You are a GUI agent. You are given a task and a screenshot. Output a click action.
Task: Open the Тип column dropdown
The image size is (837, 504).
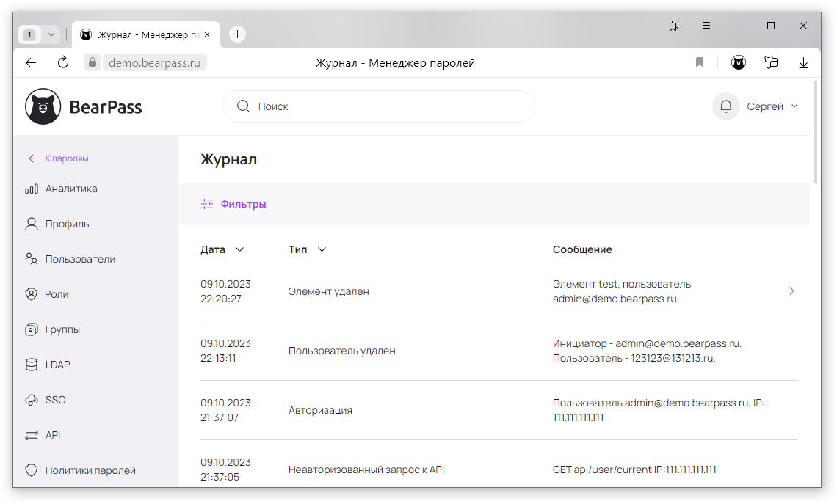(x=307, y=249)
